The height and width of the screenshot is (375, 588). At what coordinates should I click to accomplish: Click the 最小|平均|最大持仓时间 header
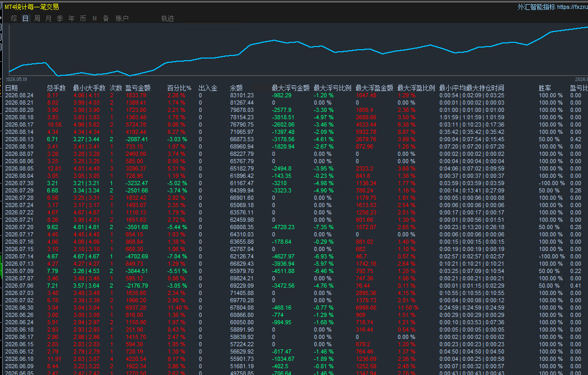[x=472, y=88]
